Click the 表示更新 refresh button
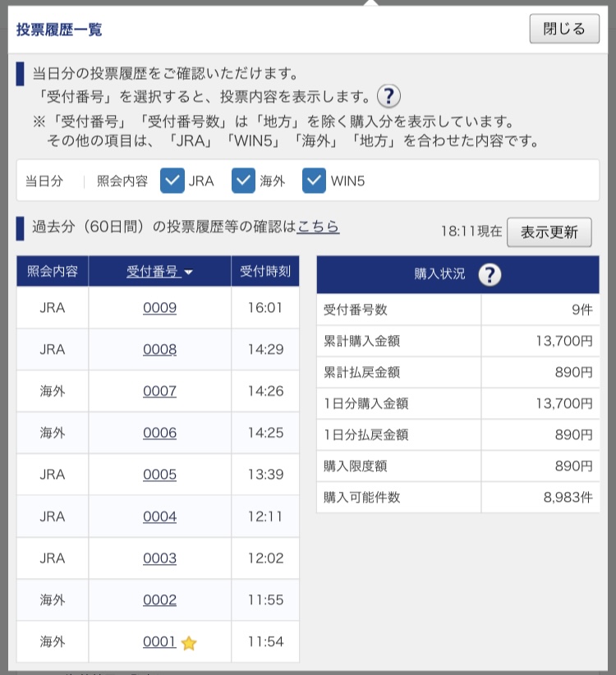The width and height of the screenshot is (616, 675). [x=549, y=232]
